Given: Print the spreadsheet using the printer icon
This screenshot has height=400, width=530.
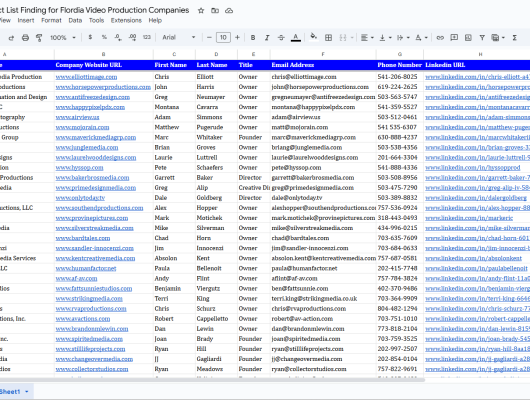Looking at the screenshot, I should (x=25, y=38).
